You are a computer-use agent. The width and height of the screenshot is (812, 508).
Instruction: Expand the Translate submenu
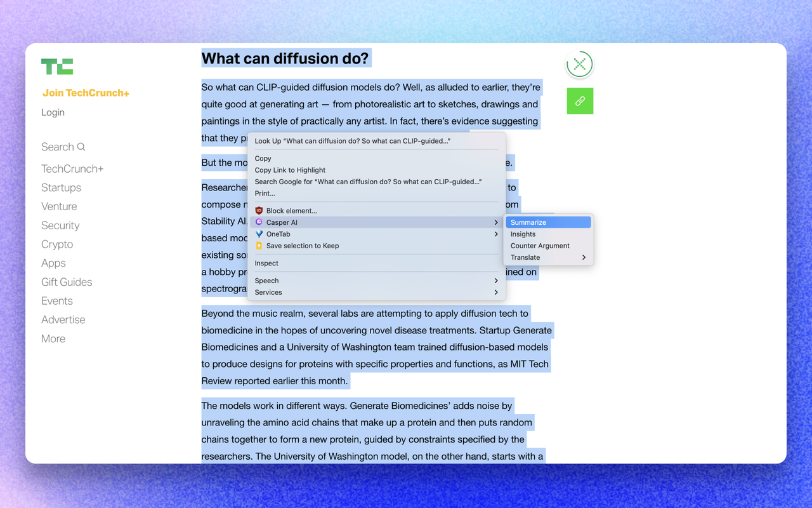tap(548, 258)
